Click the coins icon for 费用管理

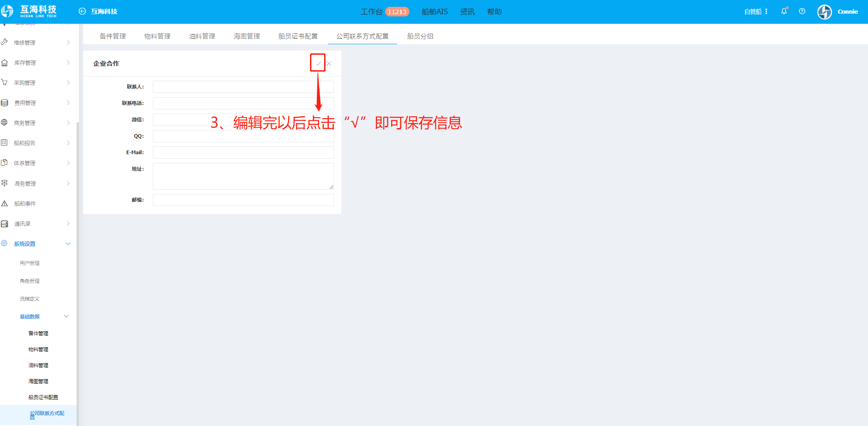(5, 103)
